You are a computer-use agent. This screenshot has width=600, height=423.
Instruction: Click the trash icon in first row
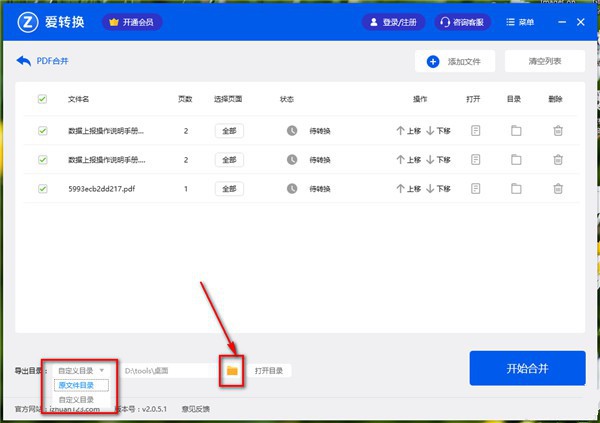click(558, 130)
